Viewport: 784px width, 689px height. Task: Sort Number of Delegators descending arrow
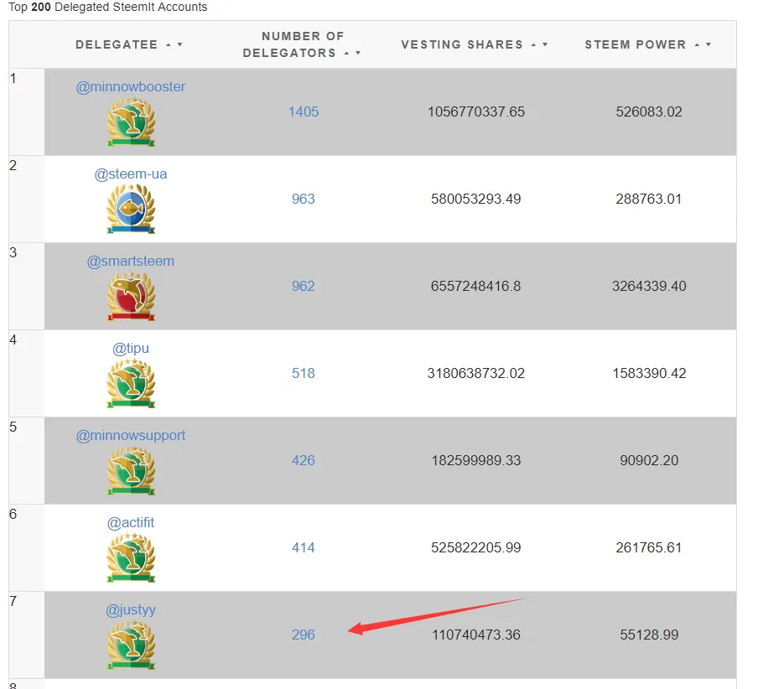[x=358, y=53]
